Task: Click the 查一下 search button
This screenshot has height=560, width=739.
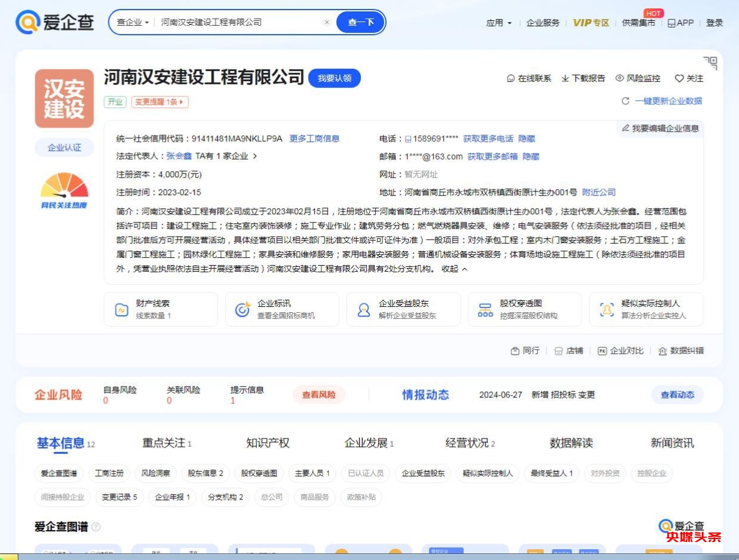Action: (x=361, y=23)
